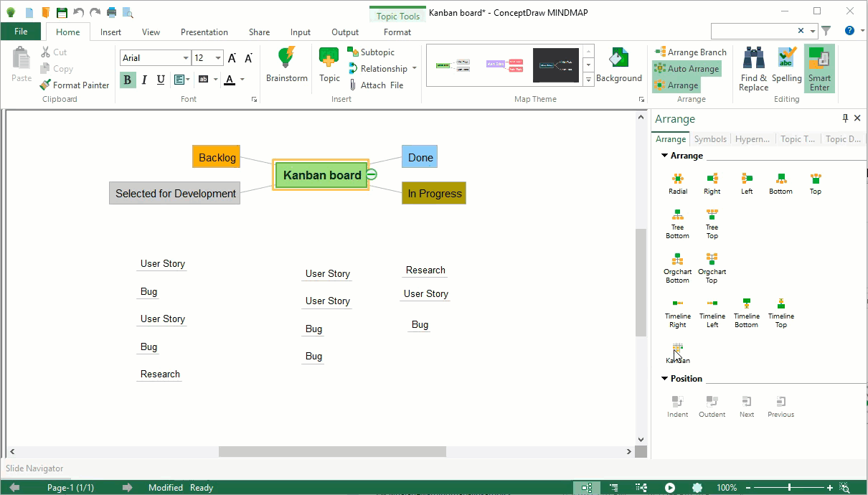Select the Selected for Development topic
Image resolution: width=868 pixels, height=495 pixels.
(x=175, y=193)
